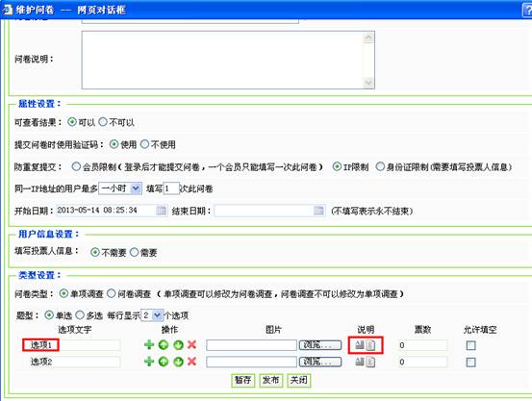
Task: Delete the 选项2 row with red X
Action: [x=192, y=362]
